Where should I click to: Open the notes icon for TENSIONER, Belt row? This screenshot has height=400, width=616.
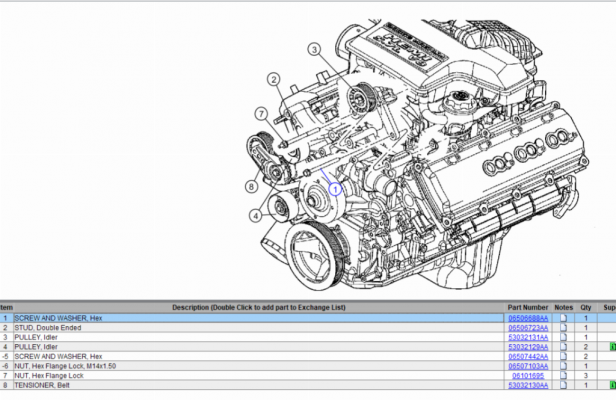coord(563,385)
